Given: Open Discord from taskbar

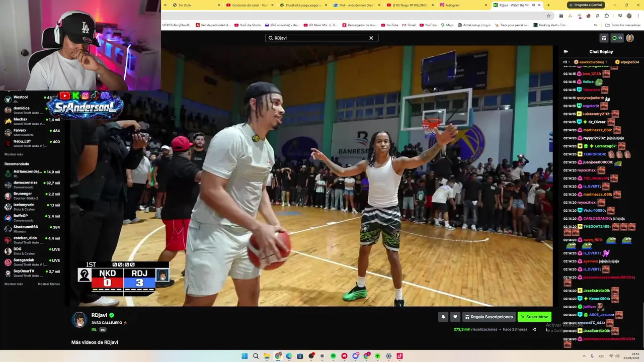Looking at the screenshot, I should point(355,356).
